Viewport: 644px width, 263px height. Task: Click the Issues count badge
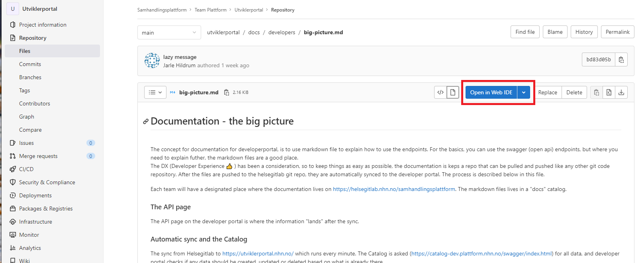pyautogui.click(x=91, y=143)
